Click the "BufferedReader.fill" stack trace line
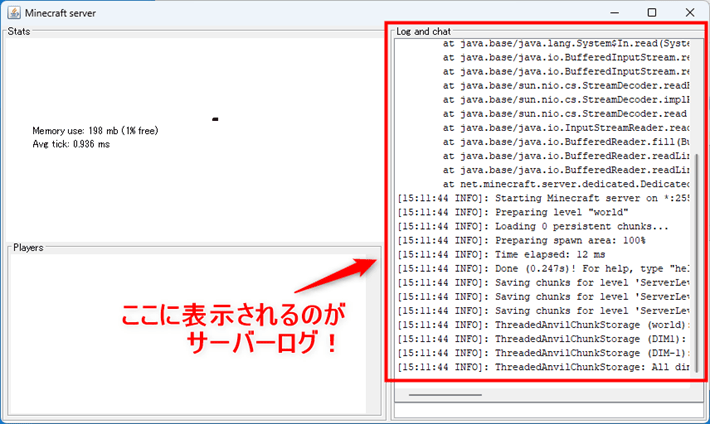This screenshot has height=424, width=710. [566, 142]
